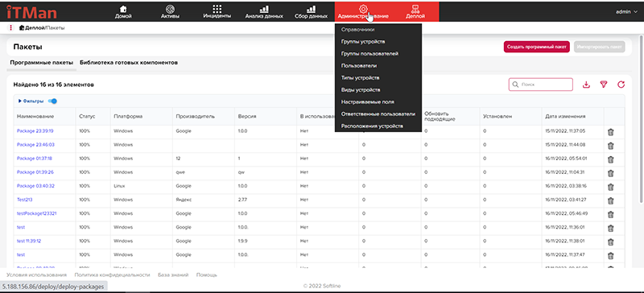Open the testPackage123321 link
The height and width of the screenshot is (293, 644).
(36, 213)
